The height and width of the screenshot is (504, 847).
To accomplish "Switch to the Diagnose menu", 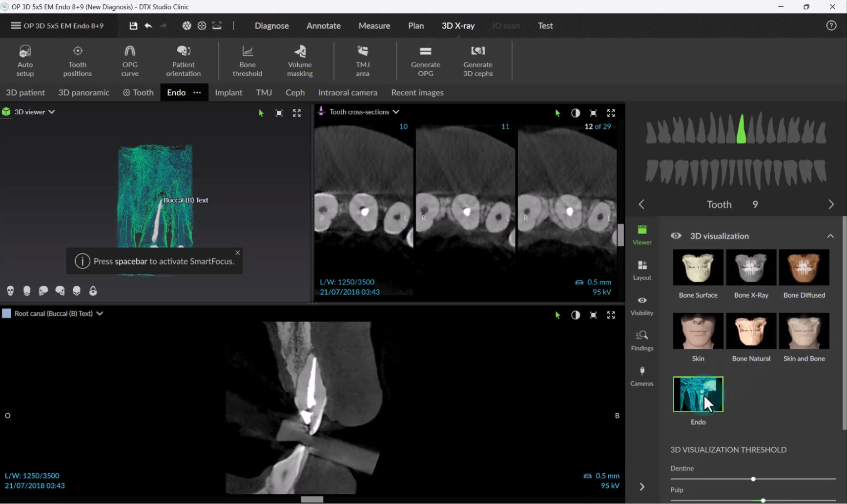I will click(271, 25).
